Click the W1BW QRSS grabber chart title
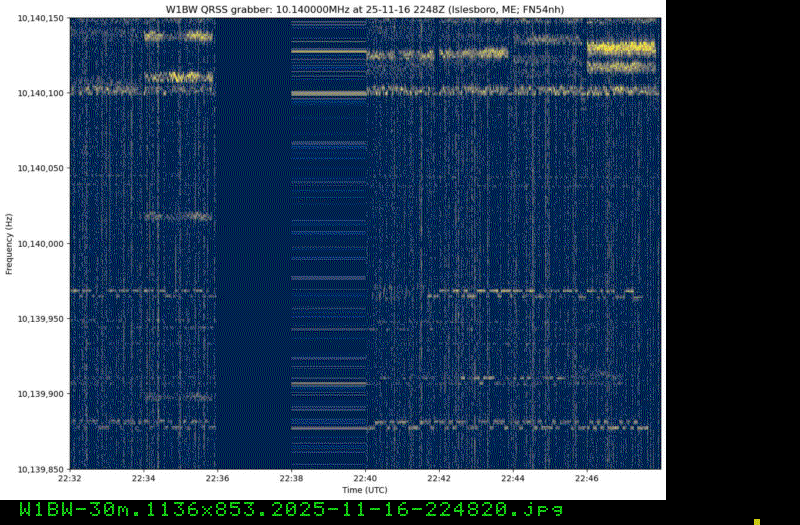Image resolution: width=800 pixels, height=525 pixels. (365, 8)
